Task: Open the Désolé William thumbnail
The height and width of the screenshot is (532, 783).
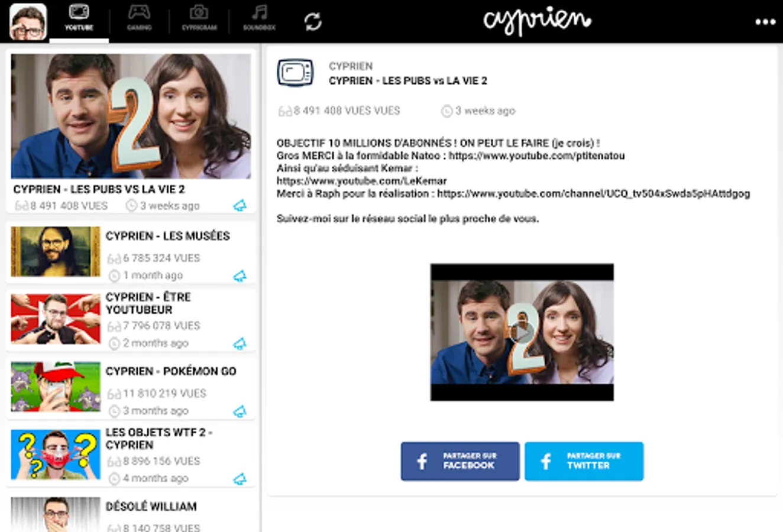Action: (56, 514)
